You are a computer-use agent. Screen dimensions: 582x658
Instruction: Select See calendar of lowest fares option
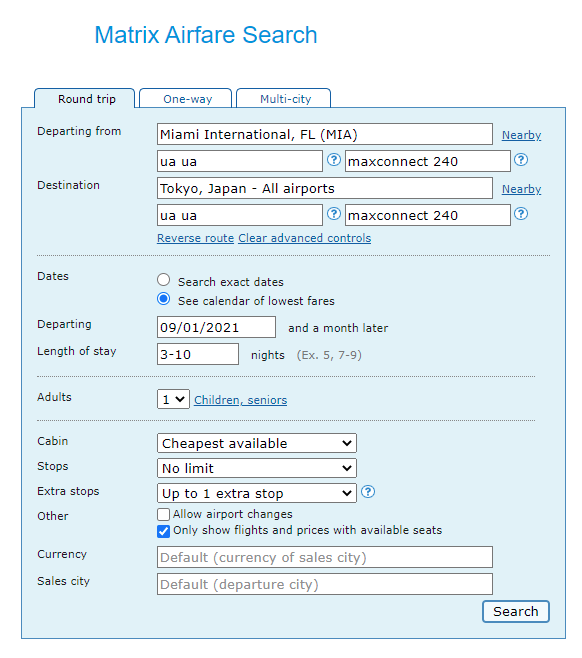click(163, 299)
